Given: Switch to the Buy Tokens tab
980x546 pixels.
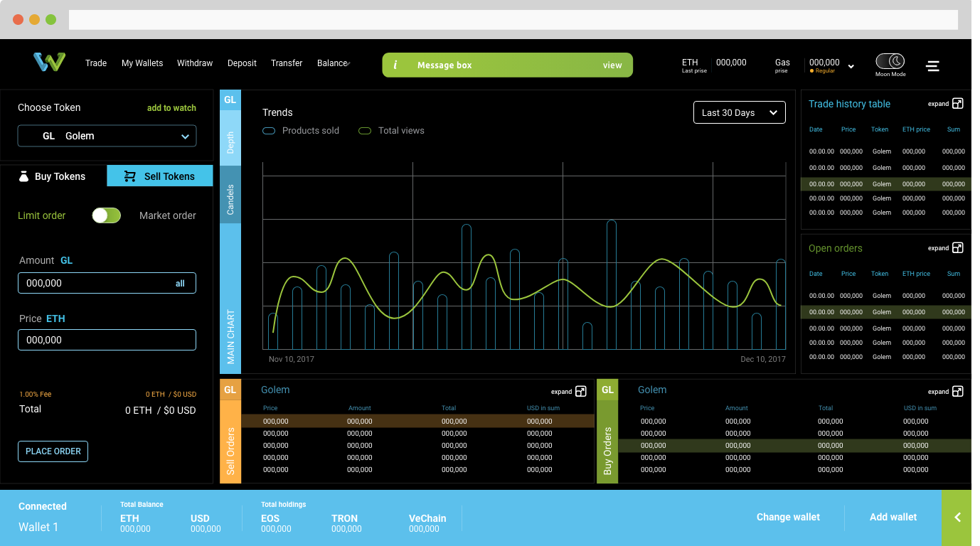Looking at the screenshot, I should [53, 176].
